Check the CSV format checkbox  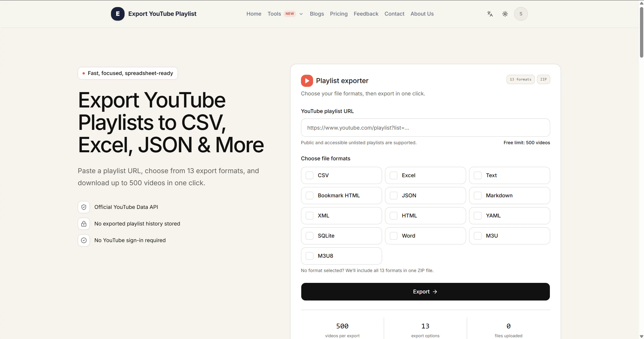click(x=309, y=175)
